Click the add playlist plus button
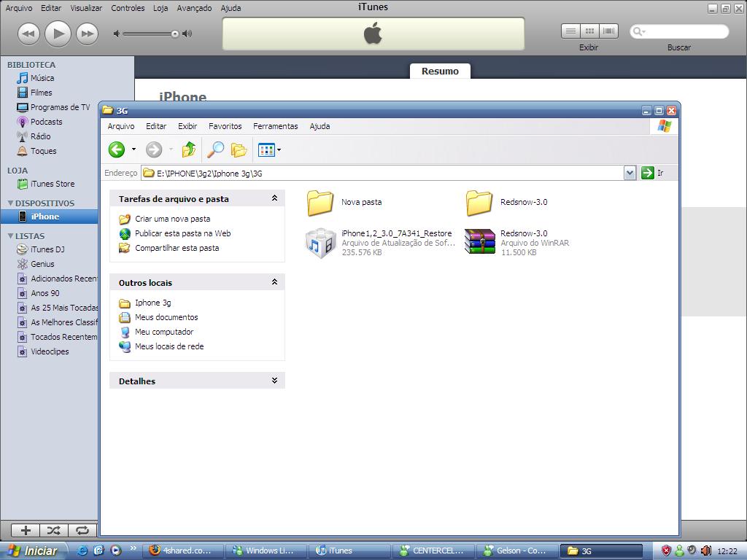The height and width of the screenshot is (560, 747). (x=26, y=531)
